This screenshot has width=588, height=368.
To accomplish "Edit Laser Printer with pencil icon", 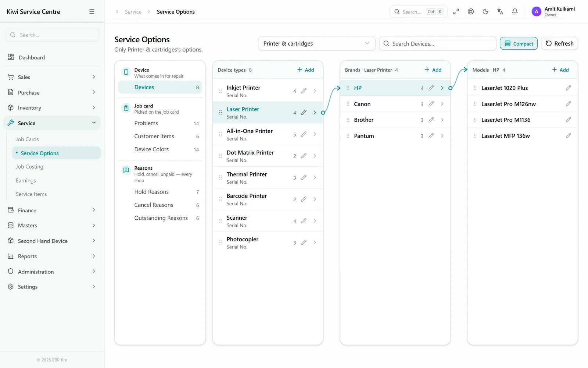I will (x=304, y=113).
